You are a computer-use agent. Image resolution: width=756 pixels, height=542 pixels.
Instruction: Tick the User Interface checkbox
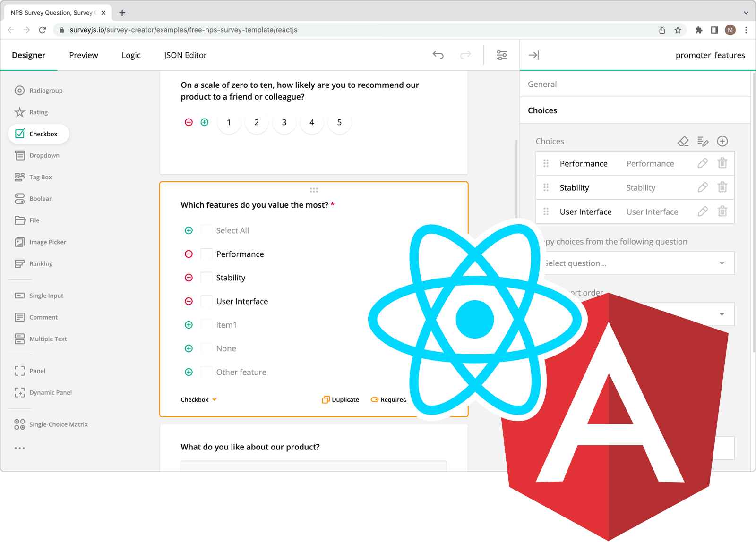pyautogui.click(x=206, y=301)
